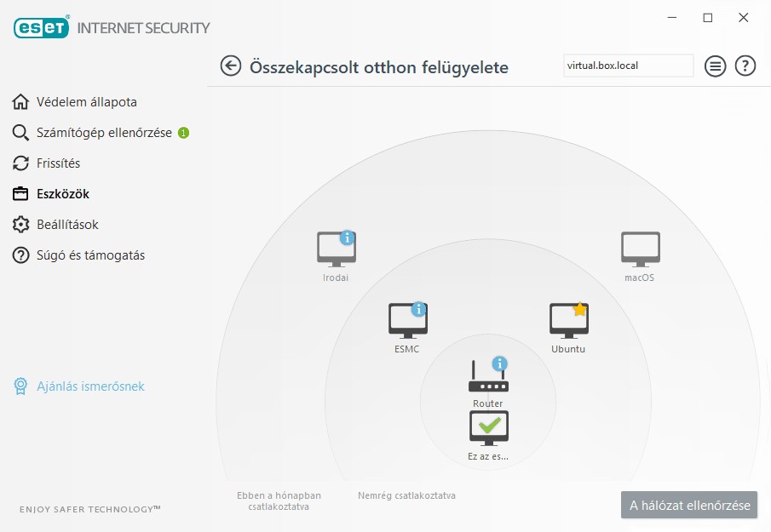771x532 pixels.
Task: Click the refresh icon beside Frissítés
Action: pyautogui.click(x=20, y=163)
